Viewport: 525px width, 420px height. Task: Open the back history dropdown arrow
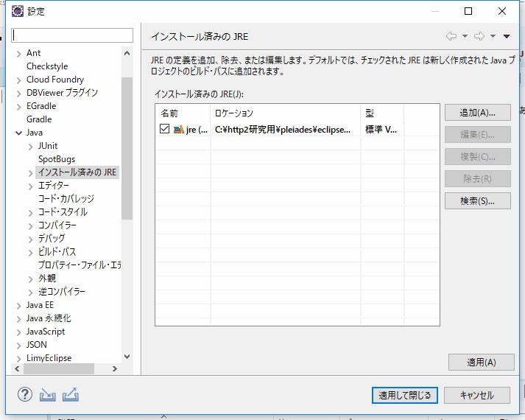pos(465,36)
